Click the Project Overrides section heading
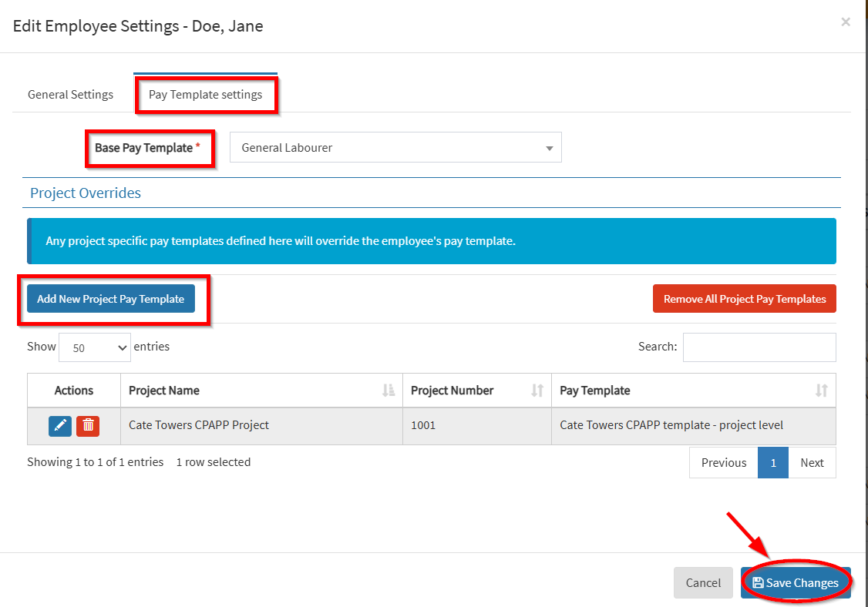Image resolution: width=868 pixels, height=607 pixels. (x=86, y=193)
